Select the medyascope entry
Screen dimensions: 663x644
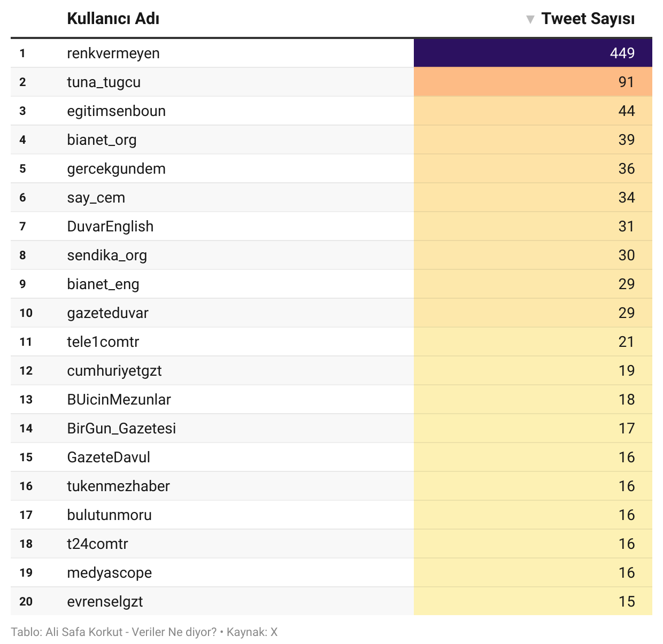click(x=109, y=573)
